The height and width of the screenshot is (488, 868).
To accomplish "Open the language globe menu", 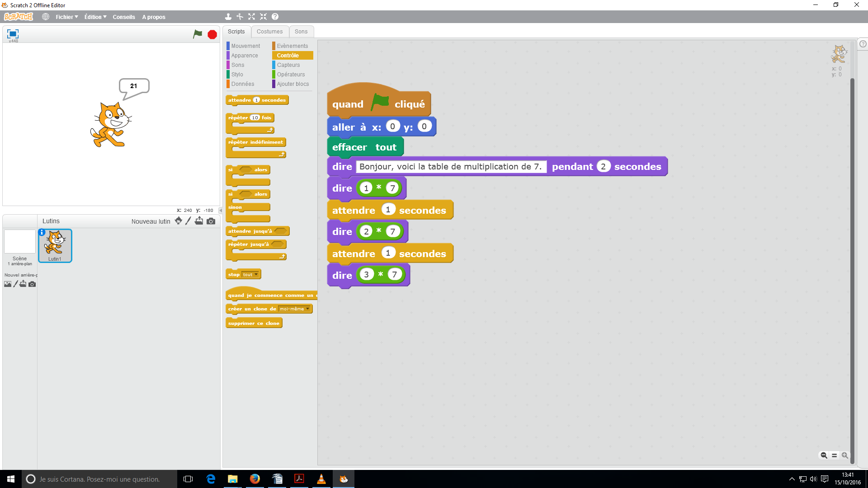I will pyautogui.click(x=46, y=17).
